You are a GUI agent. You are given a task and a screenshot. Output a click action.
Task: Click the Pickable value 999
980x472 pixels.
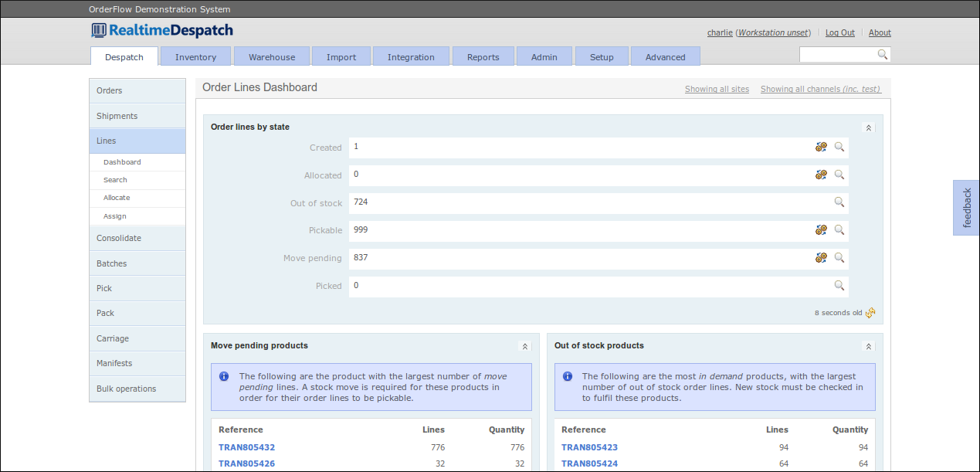tap(361, 229)
